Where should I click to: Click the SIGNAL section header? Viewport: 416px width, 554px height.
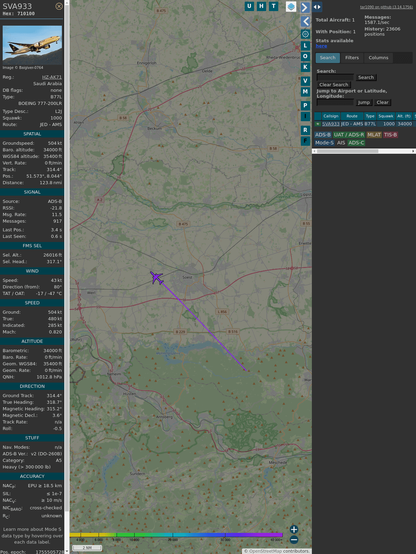32,192
